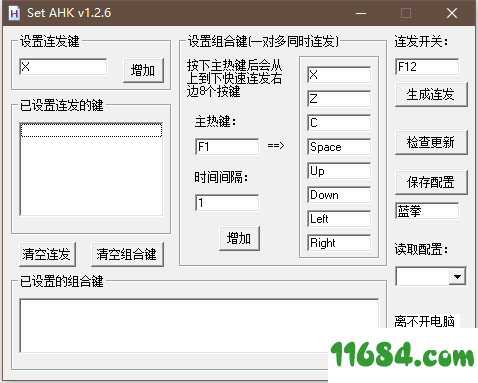Viewport: 478px width, 383px height.
Task: Click the Set AHK app icon in title bar
Action: [x=14, y=13]
